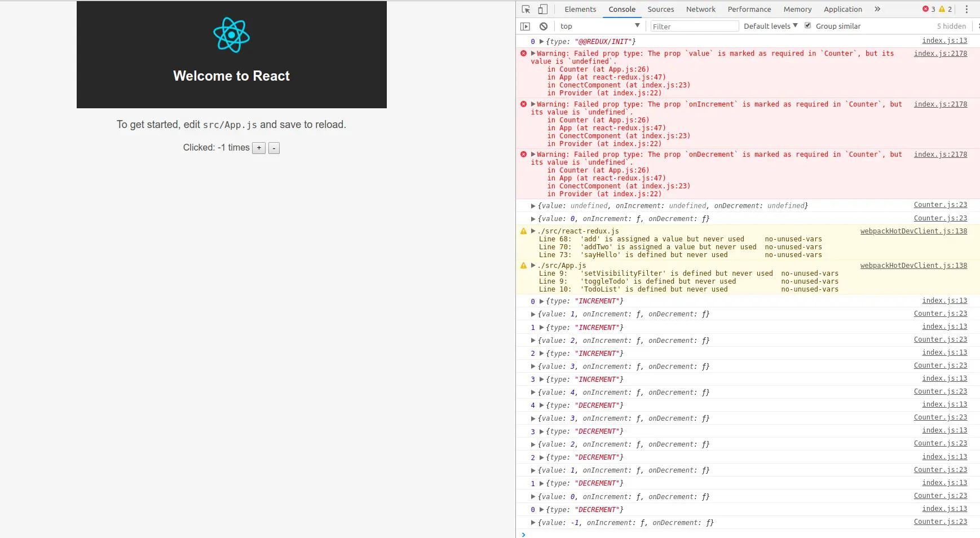Expand the @@REDUX/INIT log object
The width and height of the screenshot is (980, 538).
(x=541, y=42)
